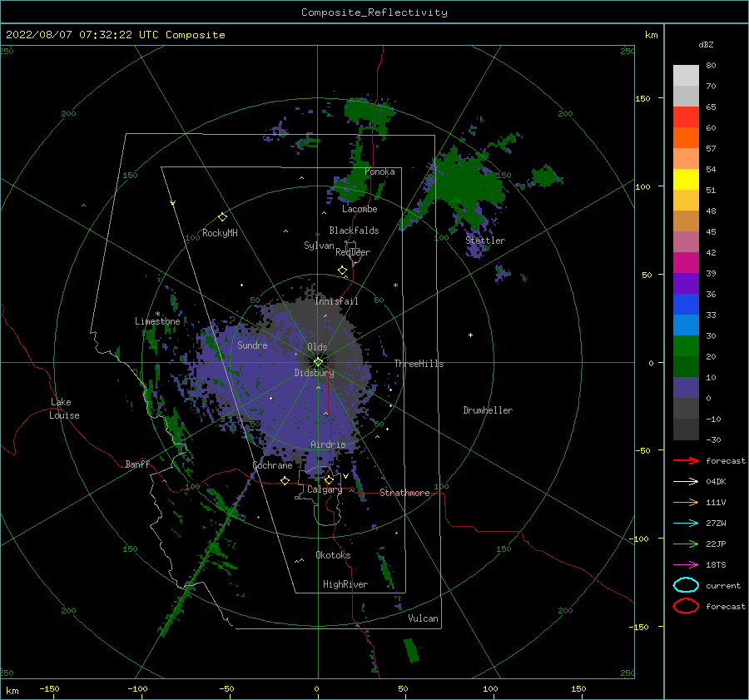The width and height of the screenshot is (749, 700).
Task: Select the purple 36–39 dBZ color swatch
Action: point(686,283)
